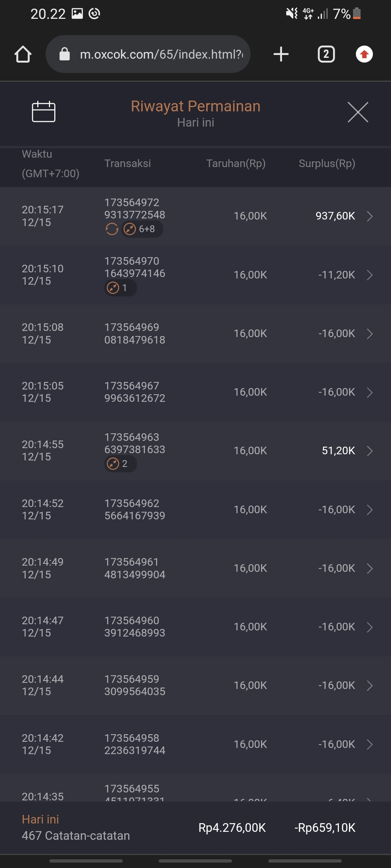Close the Riwayat Permainan panel
391x868 pixels.
358,112
